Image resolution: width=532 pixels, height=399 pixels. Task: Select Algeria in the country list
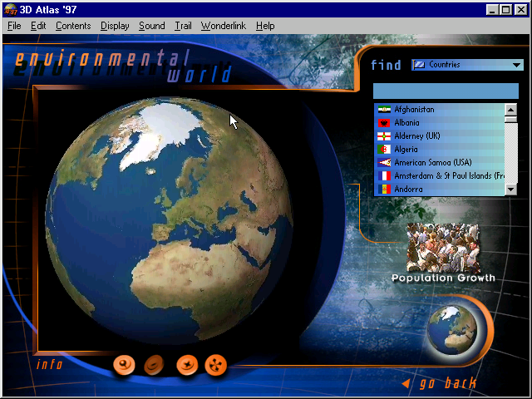click(x=439, y=150)
